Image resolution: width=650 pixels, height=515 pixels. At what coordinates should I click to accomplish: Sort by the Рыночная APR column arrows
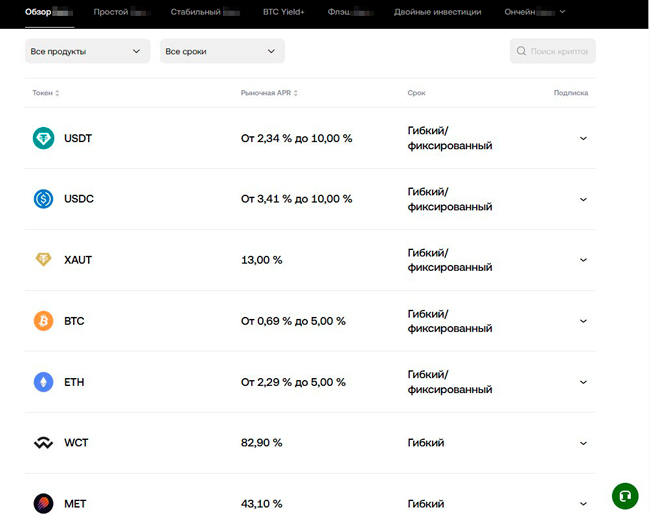(x=296, y=93)
